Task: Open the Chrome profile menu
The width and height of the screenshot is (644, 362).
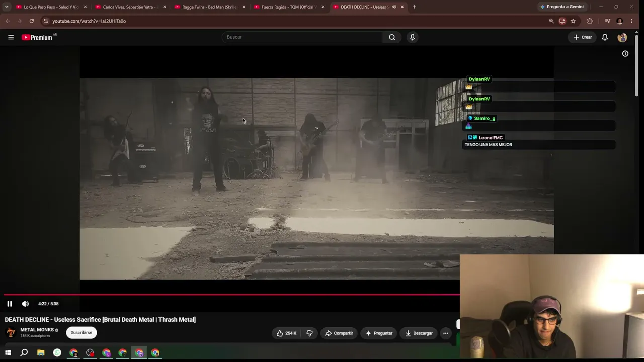Action: (x=619, y=21)
